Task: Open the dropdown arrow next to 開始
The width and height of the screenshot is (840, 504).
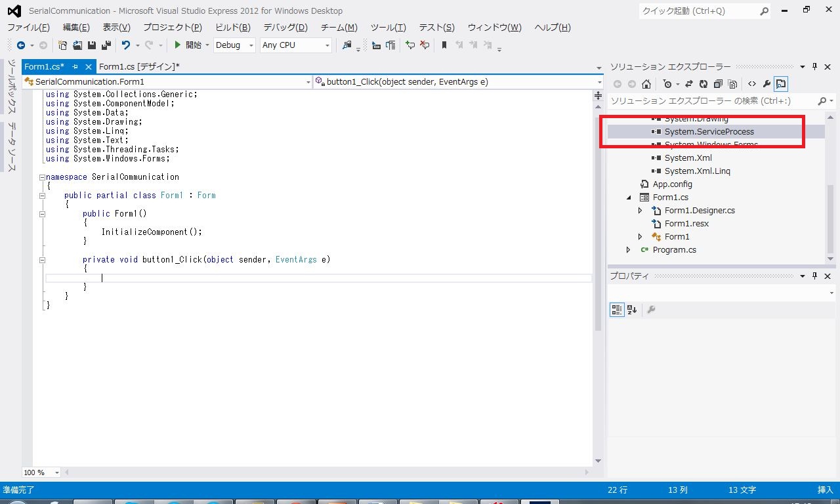Action: coord(207,45)
